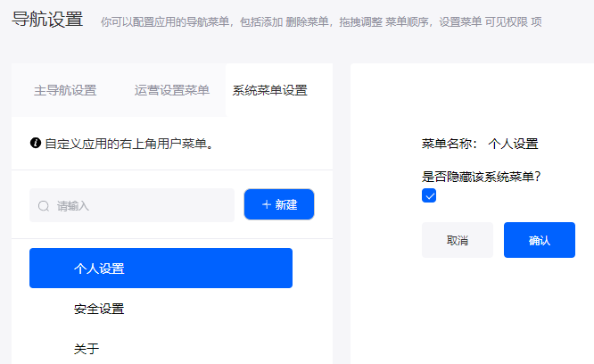Switch to the 主导航设置 tab

[65, 90]
